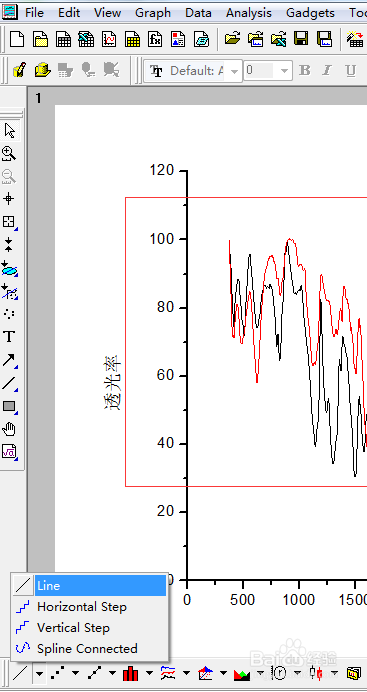This screenshot has height=692, width=367.
Task: Select the Pan hand tool
Action: tap(9, 429)
